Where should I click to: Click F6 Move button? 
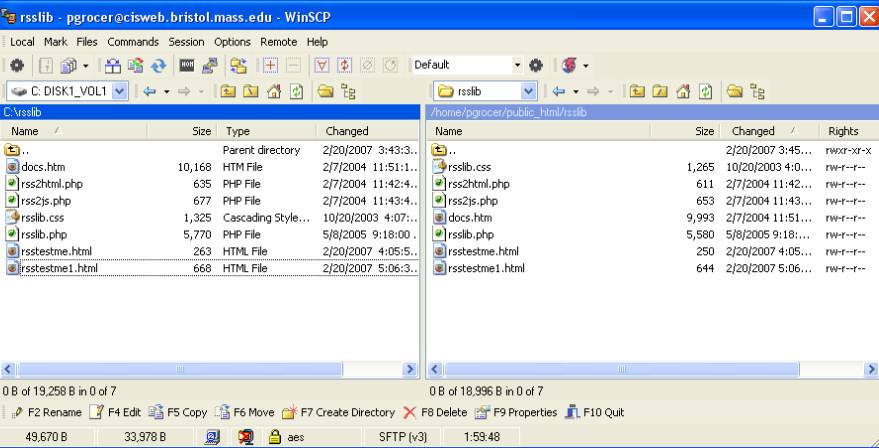tap(244, 413)
